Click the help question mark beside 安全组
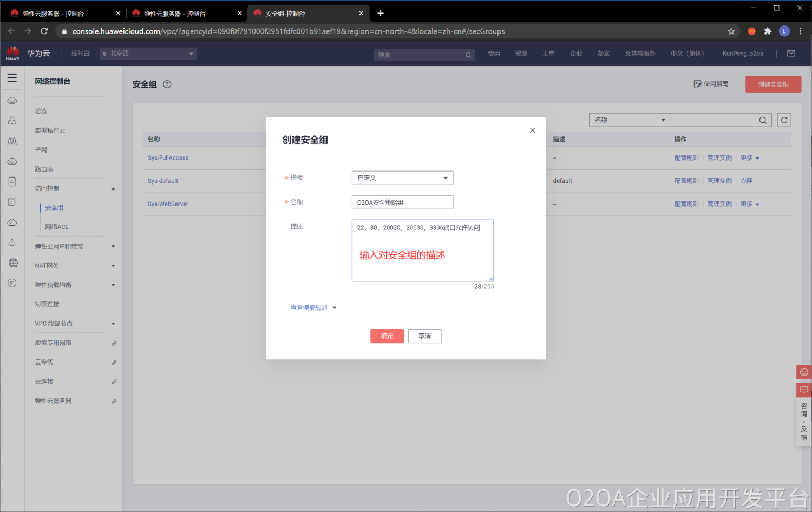The image size is (812, 512). click(167, 84)
